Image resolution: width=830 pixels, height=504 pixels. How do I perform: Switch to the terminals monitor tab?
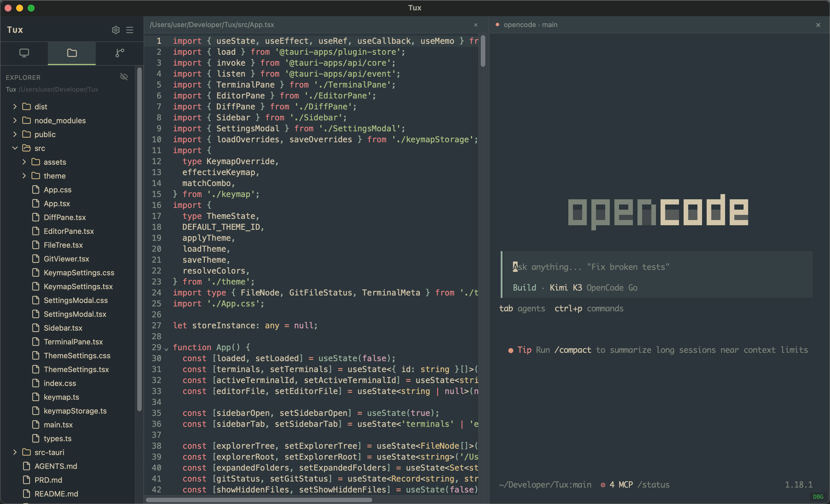24,53
